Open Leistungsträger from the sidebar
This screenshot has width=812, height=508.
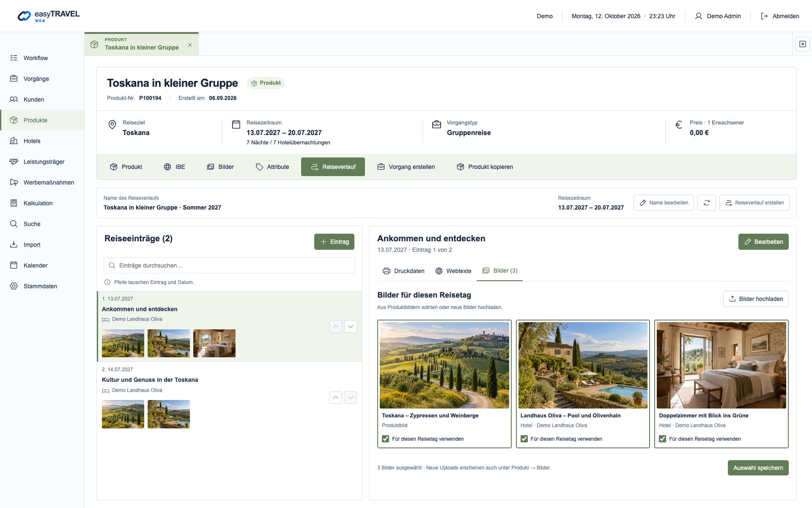point(42,162)
